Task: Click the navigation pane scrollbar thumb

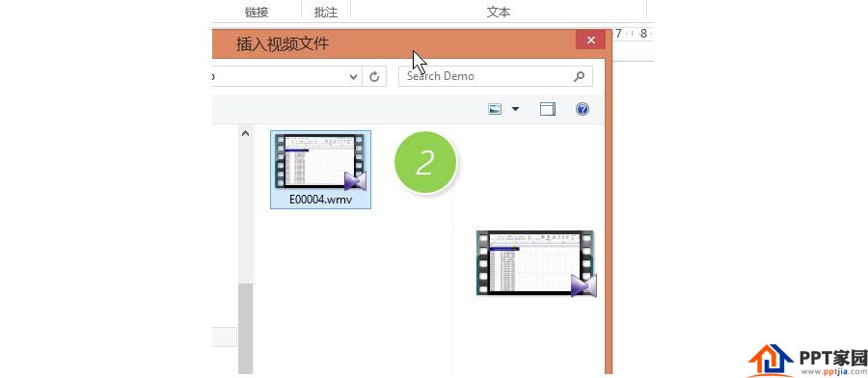Action: click(245, 328)
